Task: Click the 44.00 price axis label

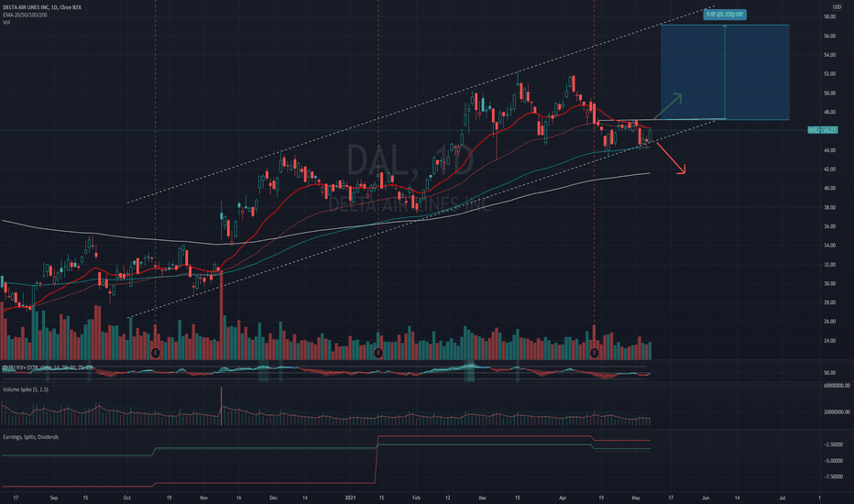Action: click(829, 150)
